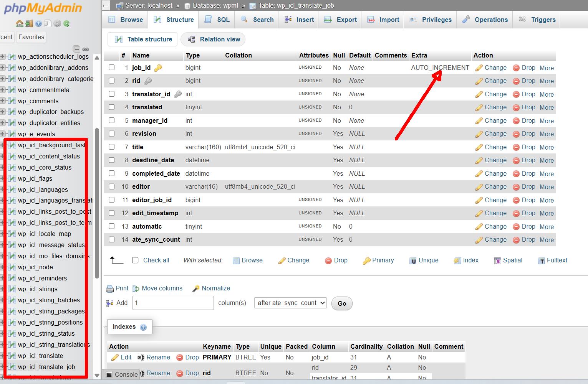Viewport: 588px width, 384px height.
Task: Expand wp_duplicator_backups tree node
Action: 3,112
